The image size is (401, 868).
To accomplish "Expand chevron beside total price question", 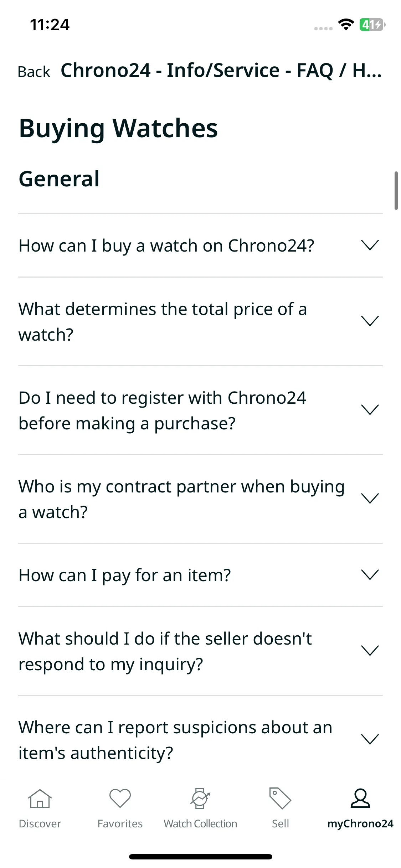I will (370, 321).
